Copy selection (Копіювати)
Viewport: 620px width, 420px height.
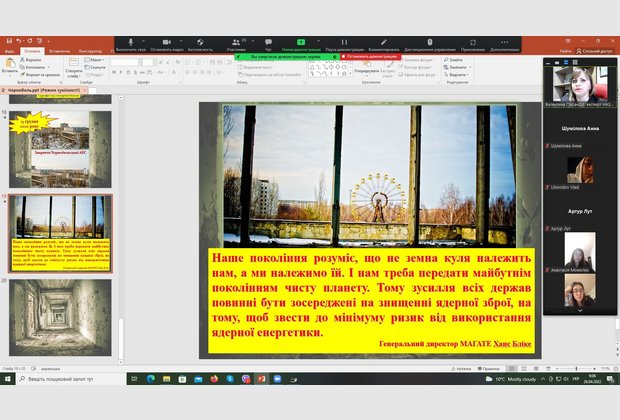[x=32, y=67]
